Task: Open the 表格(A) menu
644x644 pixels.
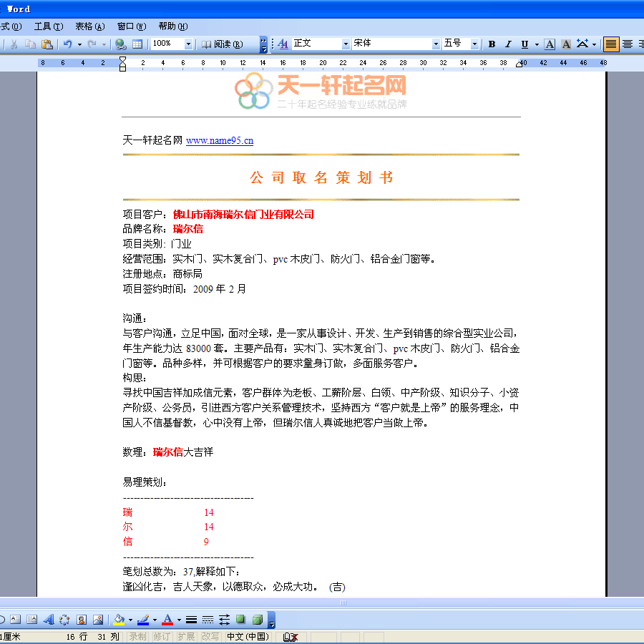Action: pyautogui.click(x=90, y=26)
